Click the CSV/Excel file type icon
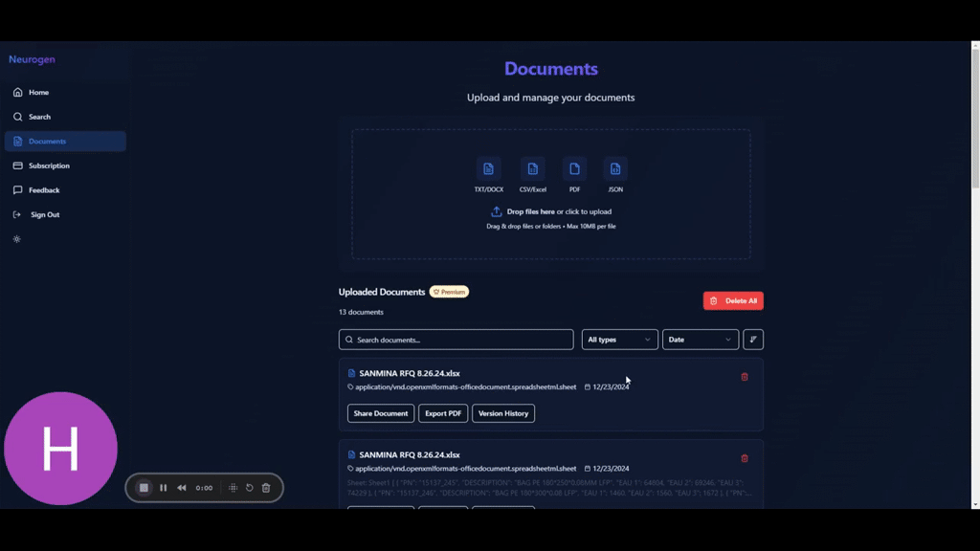 532,169
